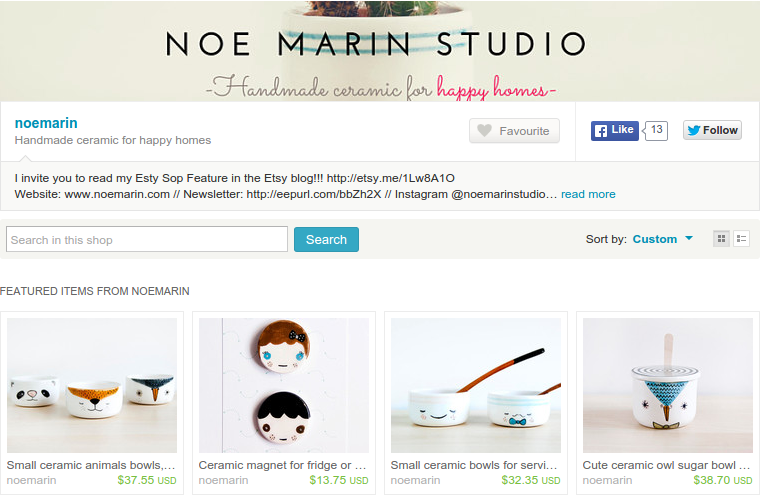Click the Favourite heart button

514,131
